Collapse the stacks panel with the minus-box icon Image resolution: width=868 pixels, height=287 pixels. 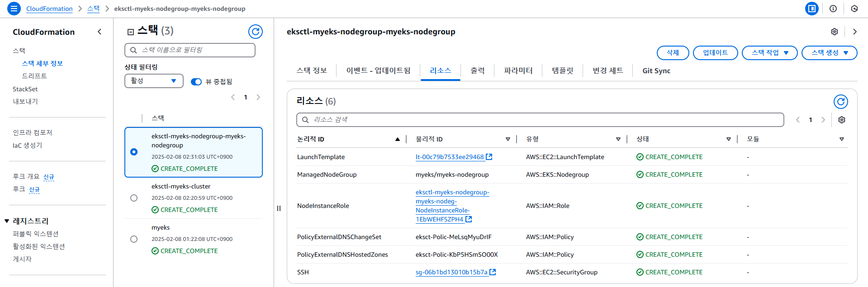131,32
